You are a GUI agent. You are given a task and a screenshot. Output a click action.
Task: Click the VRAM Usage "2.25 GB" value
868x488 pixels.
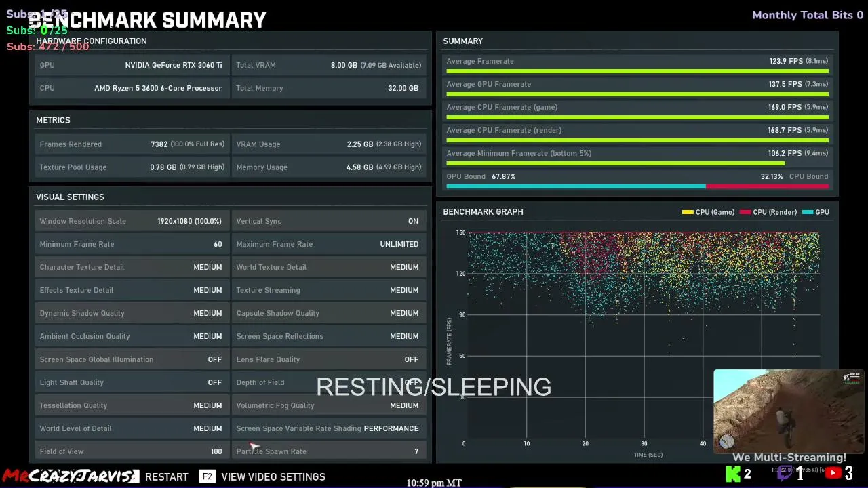coord(359,144)
